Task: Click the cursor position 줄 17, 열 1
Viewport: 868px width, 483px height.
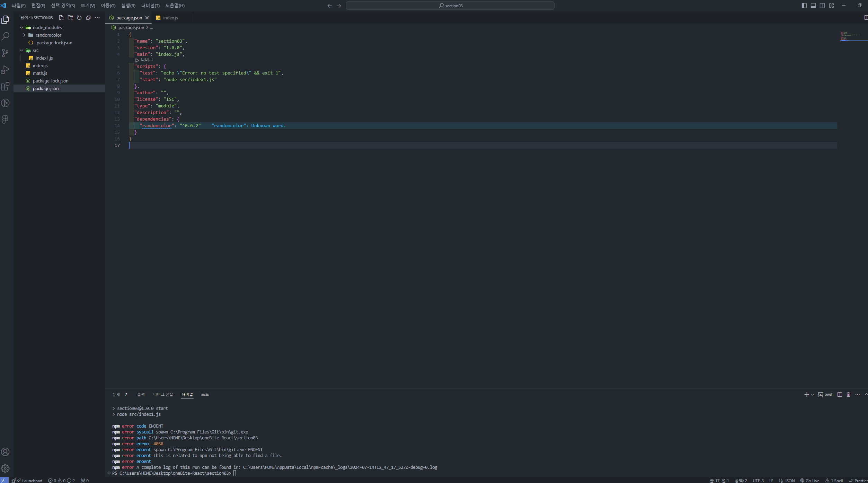Action: point(719,480)
